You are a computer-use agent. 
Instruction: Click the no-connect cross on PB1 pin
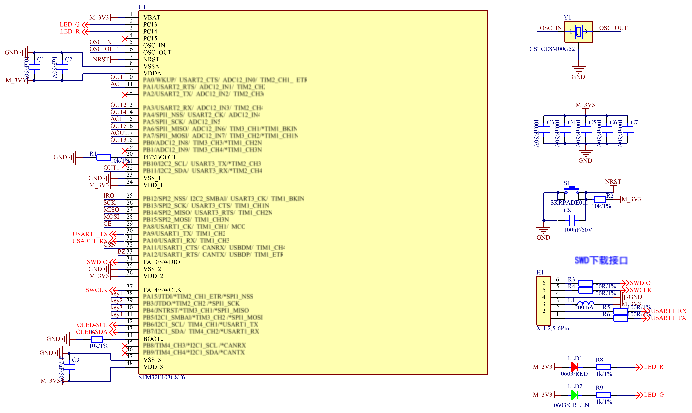125,150
